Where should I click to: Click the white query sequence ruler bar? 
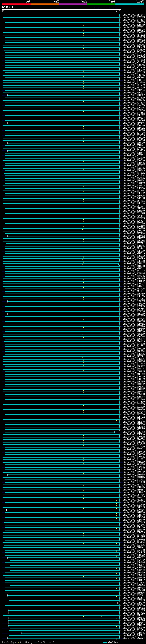coord(61,10)
